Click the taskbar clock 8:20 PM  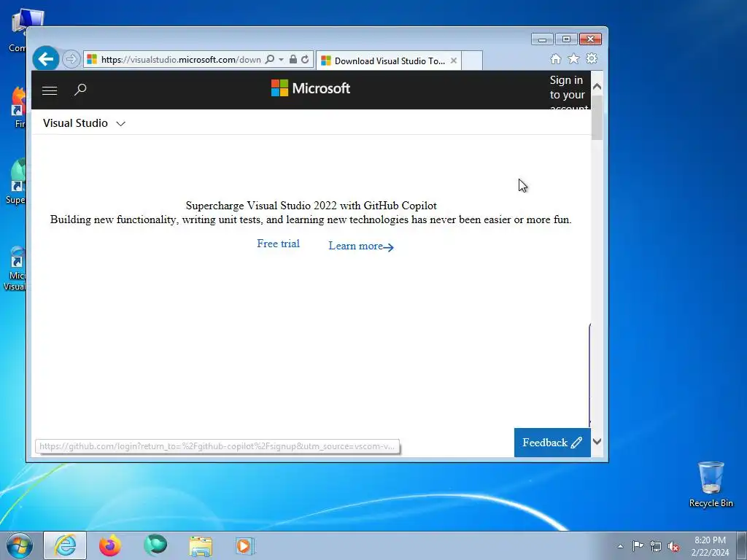click(x=710, y=546)
